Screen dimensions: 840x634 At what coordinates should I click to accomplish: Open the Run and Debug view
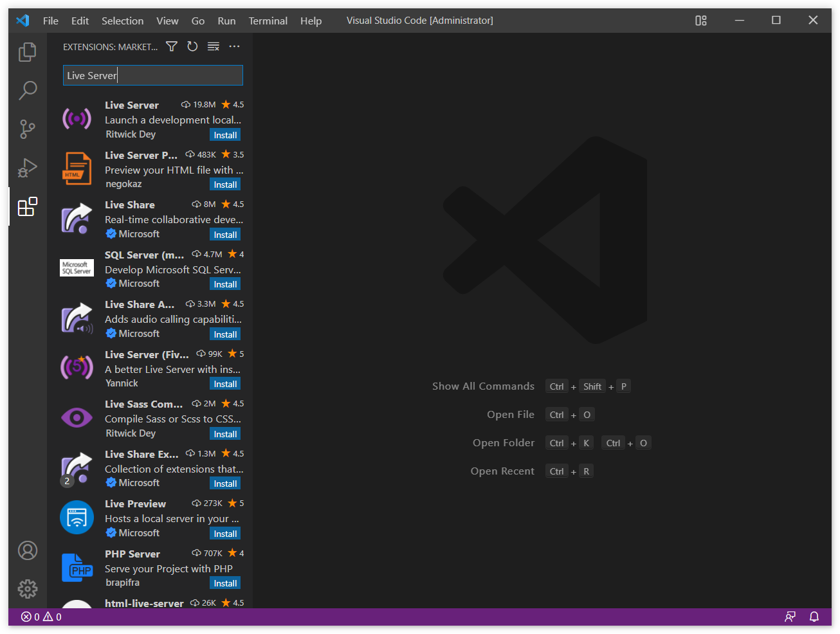pyautogui.click(x=27, y=168)
